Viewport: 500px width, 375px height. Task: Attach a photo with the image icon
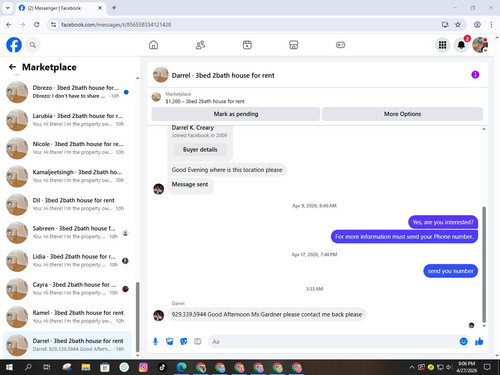click(x=170, y=341)
